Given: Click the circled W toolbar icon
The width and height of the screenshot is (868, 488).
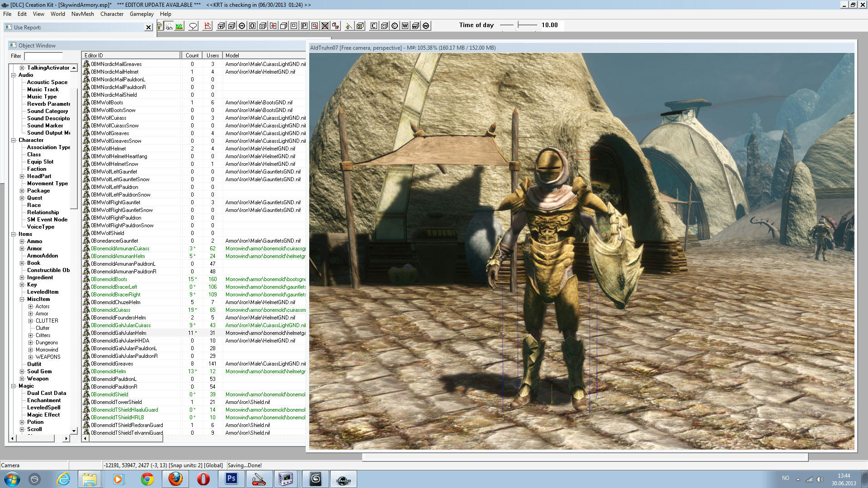Looking at the screenshot, I should (426, 26).
